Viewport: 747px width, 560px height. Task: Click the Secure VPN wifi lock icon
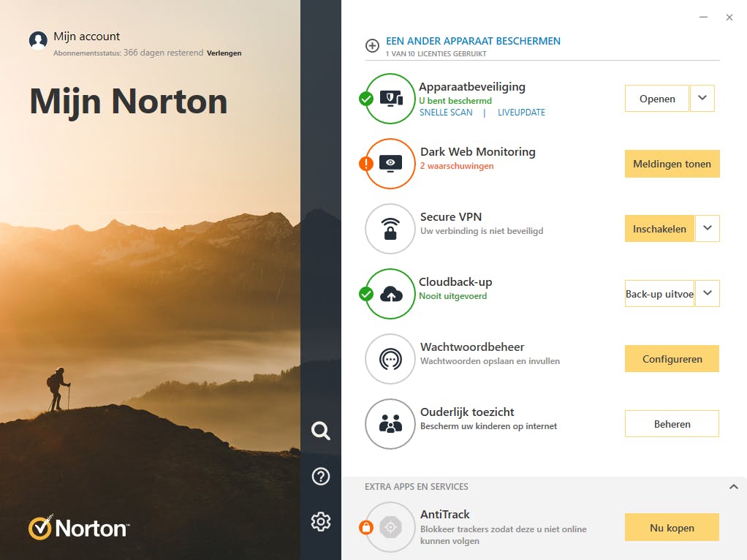pos(390,229)
